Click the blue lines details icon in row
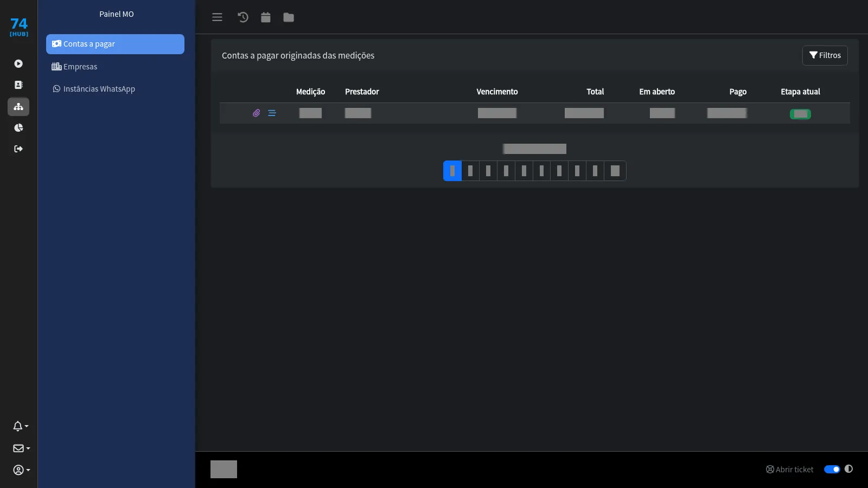This screenshot has height=488, width=868. click(272, 113)
